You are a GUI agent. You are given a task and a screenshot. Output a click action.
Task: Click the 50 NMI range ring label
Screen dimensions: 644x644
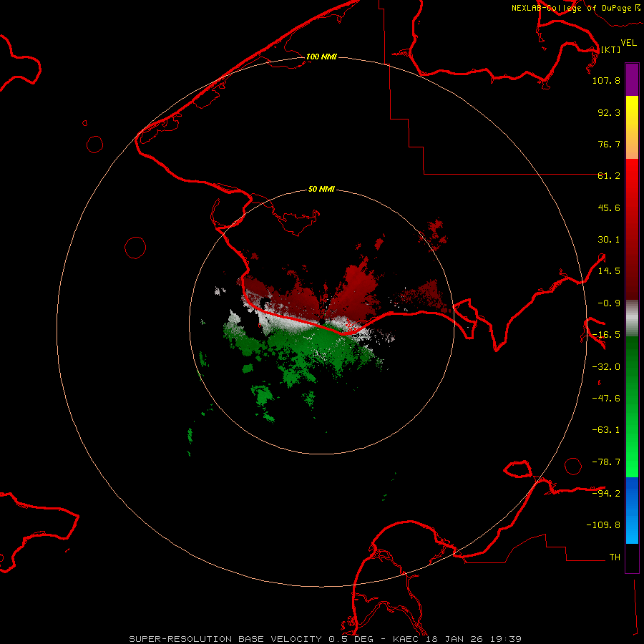(x=321, y=189)
